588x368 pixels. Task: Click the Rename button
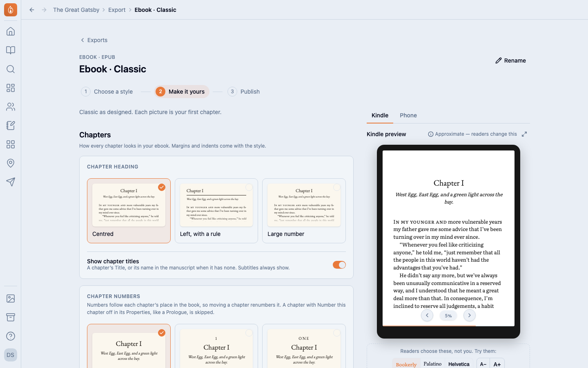pos(510,61)
